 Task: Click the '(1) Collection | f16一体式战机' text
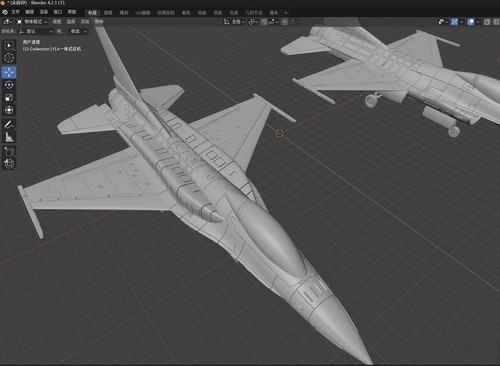(52, 49)
